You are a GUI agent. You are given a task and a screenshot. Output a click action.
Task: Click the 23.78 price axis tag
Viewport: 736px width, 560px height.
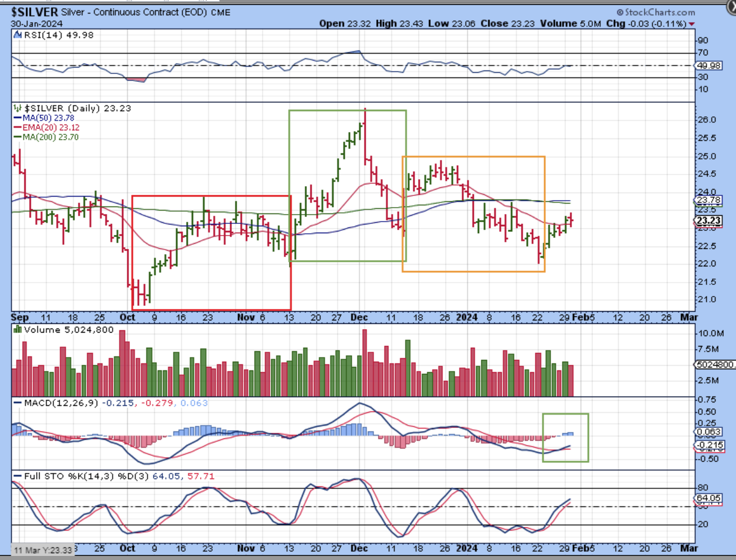(709, 200)
